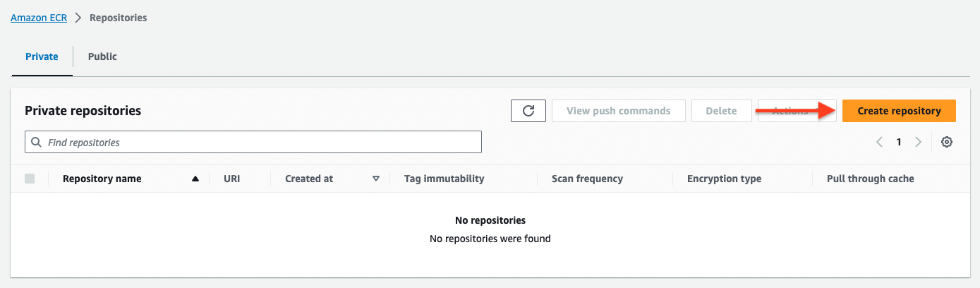Click the breadcrumb separator chevron
980x288 pixels.
(x=78, y=18)
